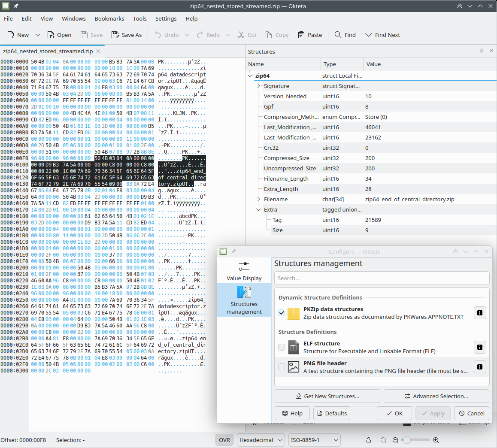Click the Find Next chevron icon

point(369,35)
